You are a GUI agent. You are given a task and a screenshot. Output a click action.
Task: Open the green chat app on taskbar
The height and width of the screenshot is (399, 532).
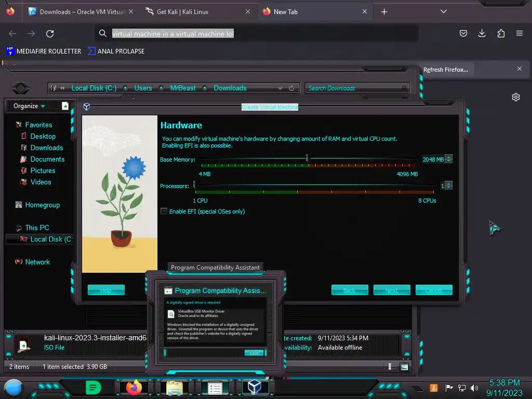93,388
